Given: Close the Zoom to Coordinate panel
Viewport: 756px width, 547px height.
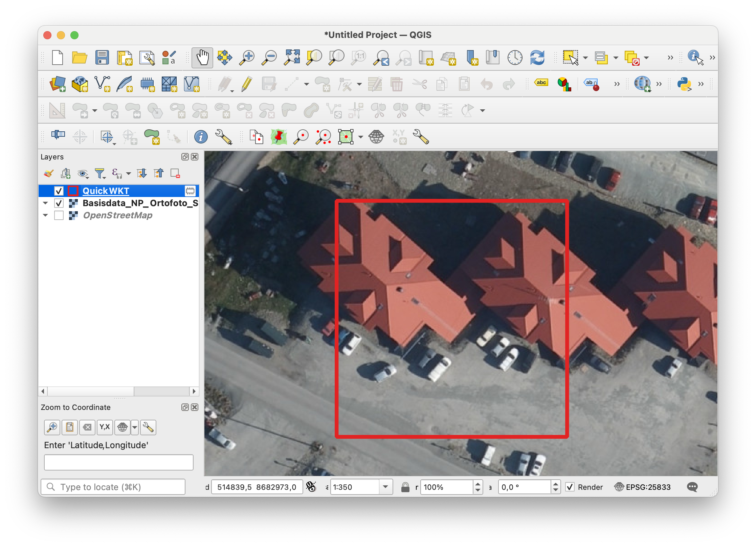Looking at the screenshot, I should (x=195, y=407).
